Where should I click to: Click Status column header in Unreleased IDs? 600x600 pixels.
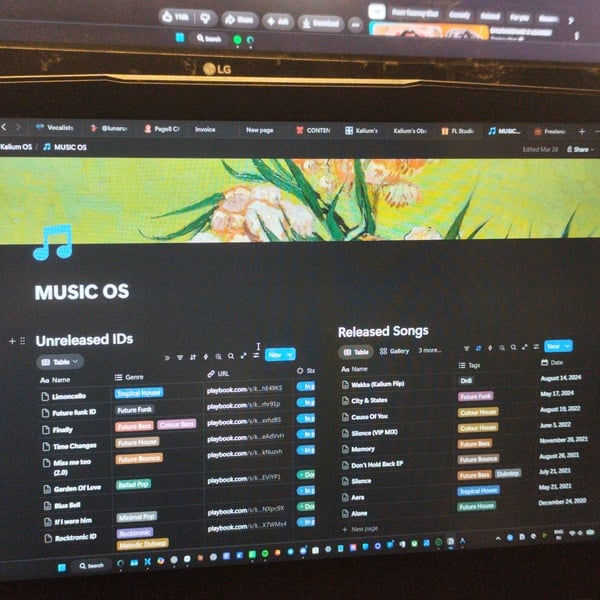[306, 371]
